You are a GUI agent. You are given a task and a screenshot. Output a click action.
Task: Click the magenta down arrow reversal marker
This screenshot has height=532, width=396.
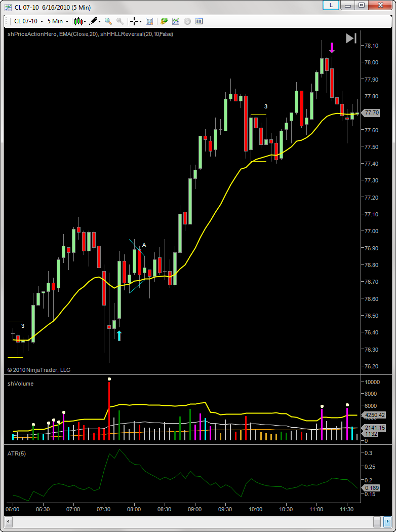pyautogui.click(x=332, y=48)
